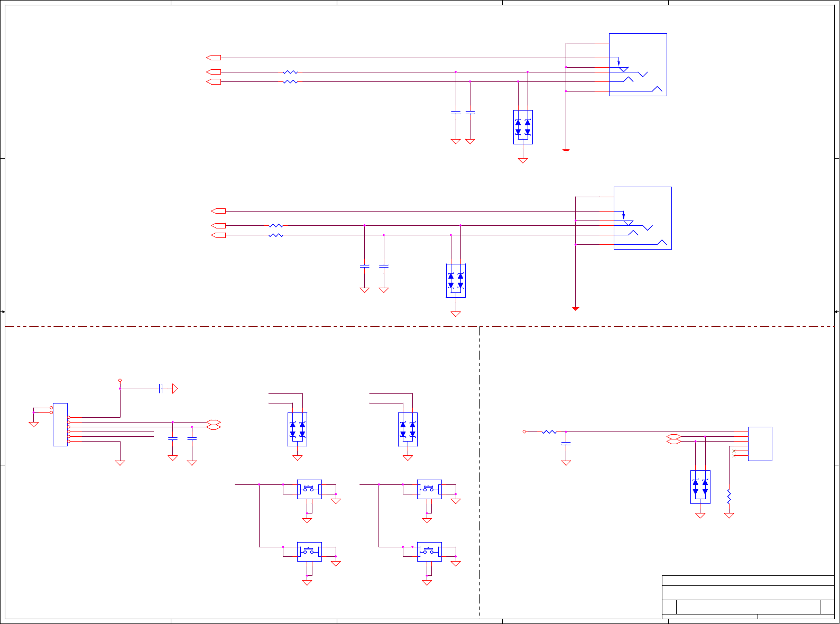Select the bottom-left pushbutton switch in the switch group
The height and width of the screenshot is (624, 840).
(309, 552)
